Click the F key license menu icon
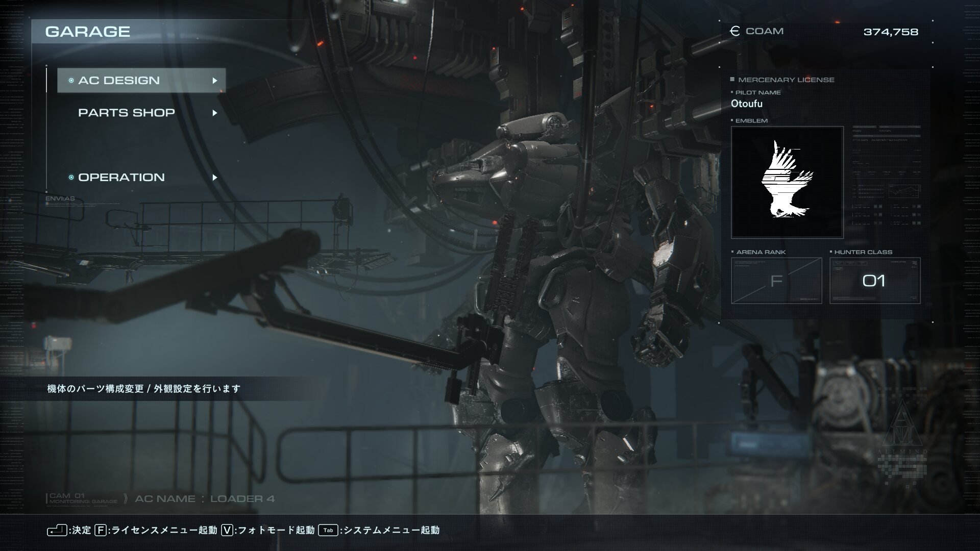The width and height of the screenshot is (980, 551). coord(101,530)
